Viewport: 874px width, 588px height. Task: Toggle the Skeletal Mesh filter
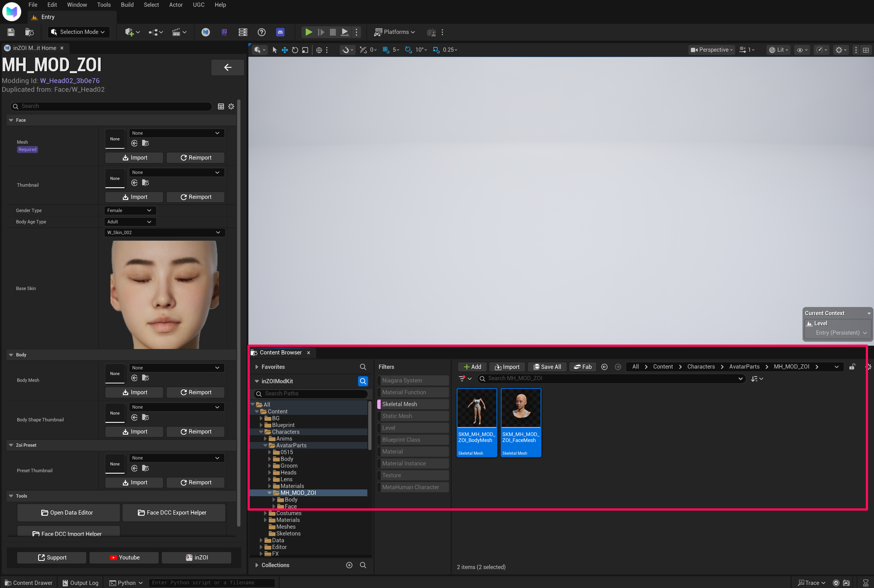(413, 404)
